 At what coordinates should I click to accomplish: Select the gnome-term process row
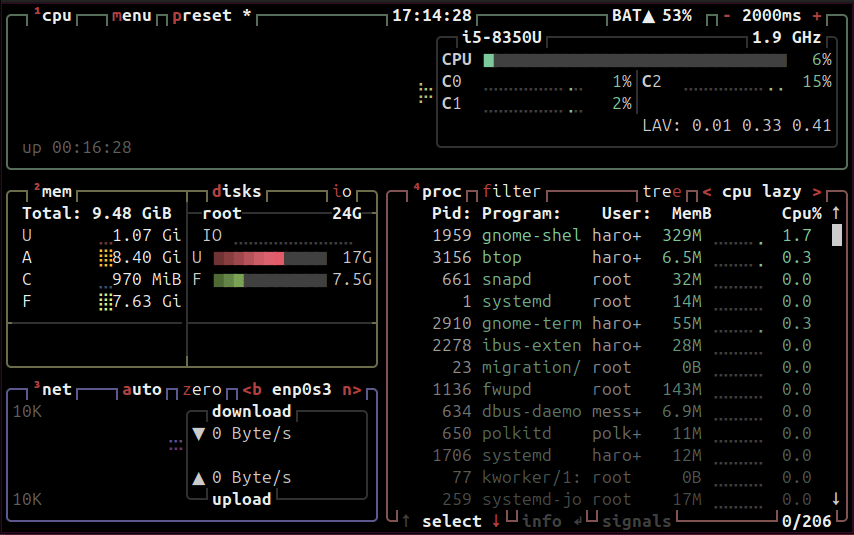coord(621,324)
